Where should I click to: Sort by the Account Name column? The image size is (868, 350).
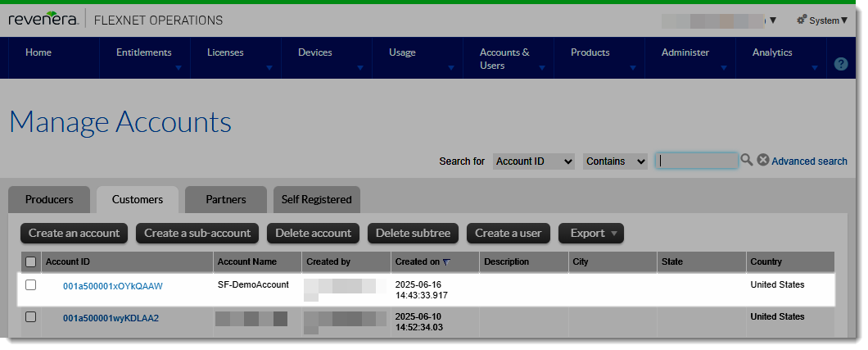247,262
